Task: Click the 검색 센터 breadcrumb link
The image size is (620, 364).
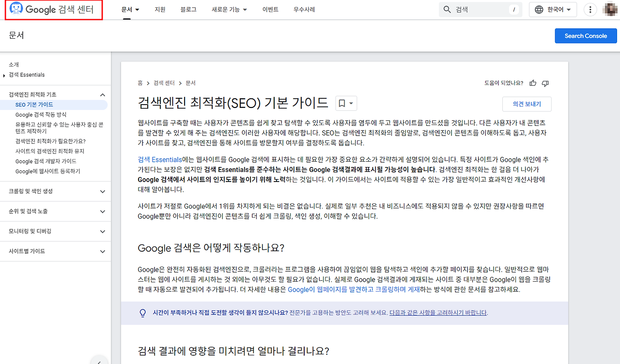Action: coord(164,83)
